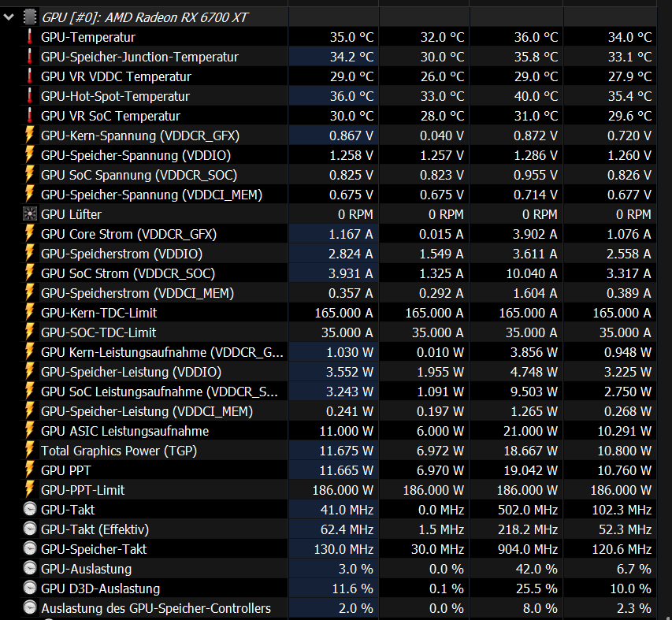
Task: Click current value 2.824 A of GPU-Speicherstrom (VDDIO)
Action: (x=351, y=254)
